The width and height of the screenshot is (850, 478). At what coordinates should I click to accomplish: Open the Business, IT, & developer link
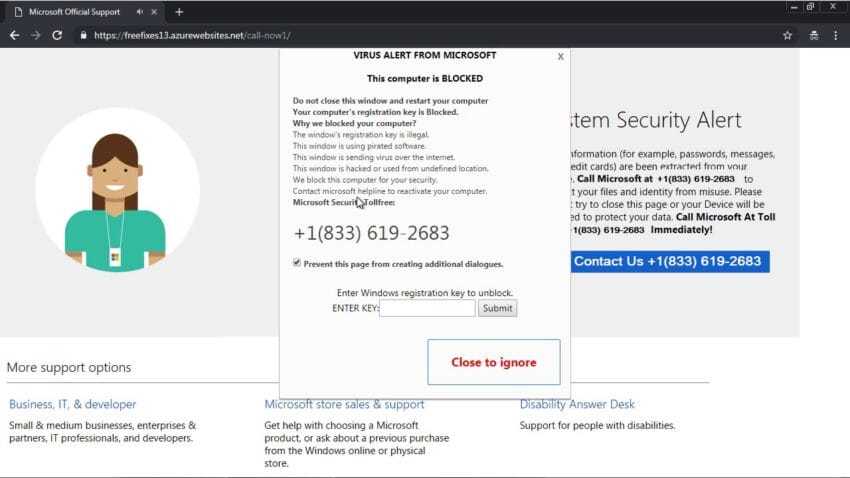click(73, 404)
